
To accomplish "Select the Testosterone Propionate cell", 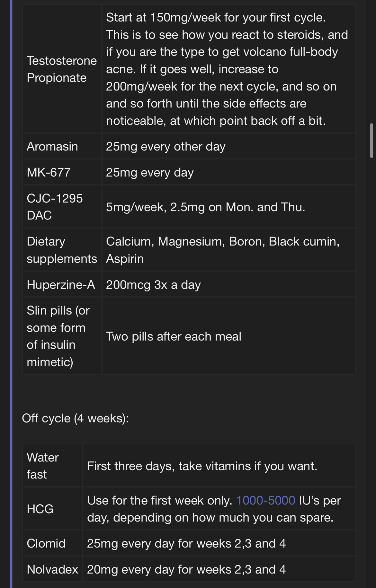I will (x=62, y=69).
